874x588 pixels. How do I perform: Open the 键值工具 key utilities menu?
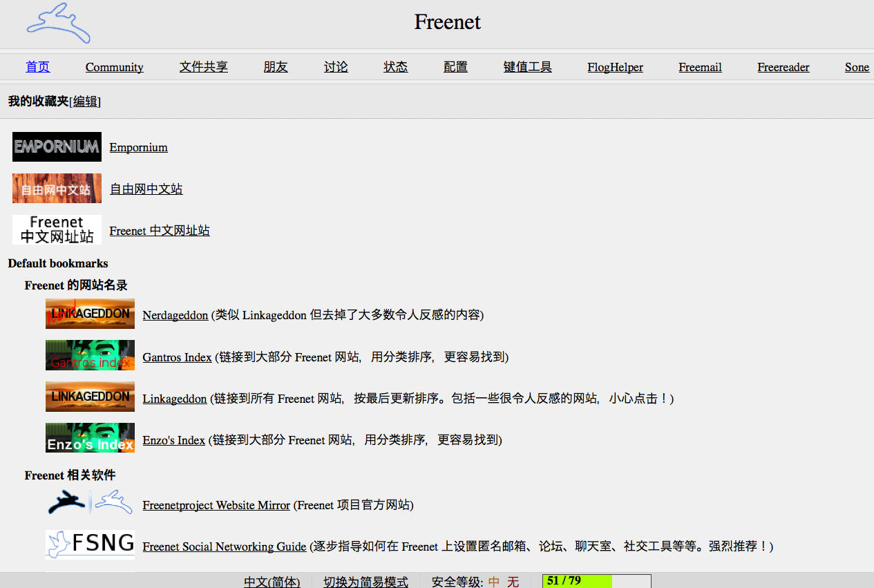528,67
